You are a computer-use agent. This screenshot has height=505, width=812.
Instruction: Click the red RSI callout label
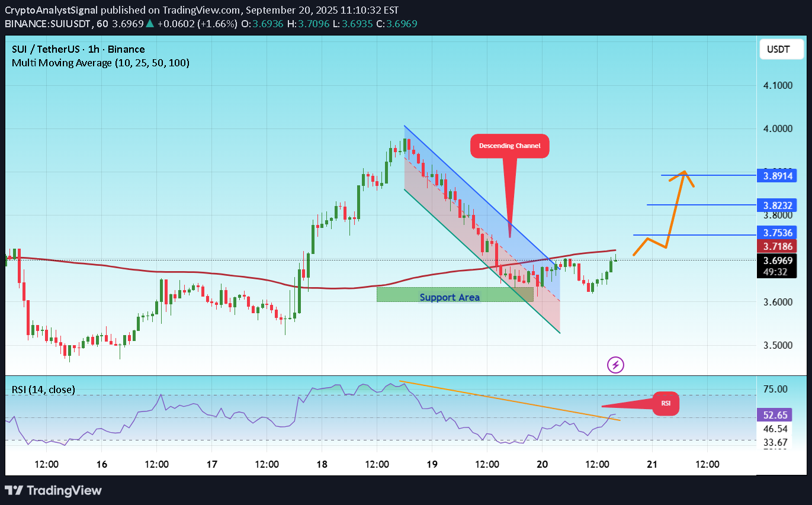coord(666,403)
